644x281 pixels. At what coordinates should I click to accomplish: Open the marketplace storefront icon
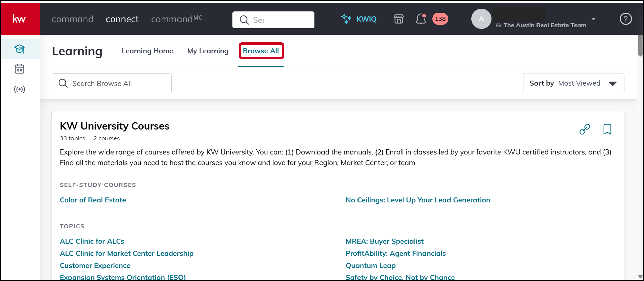(399, 19)
